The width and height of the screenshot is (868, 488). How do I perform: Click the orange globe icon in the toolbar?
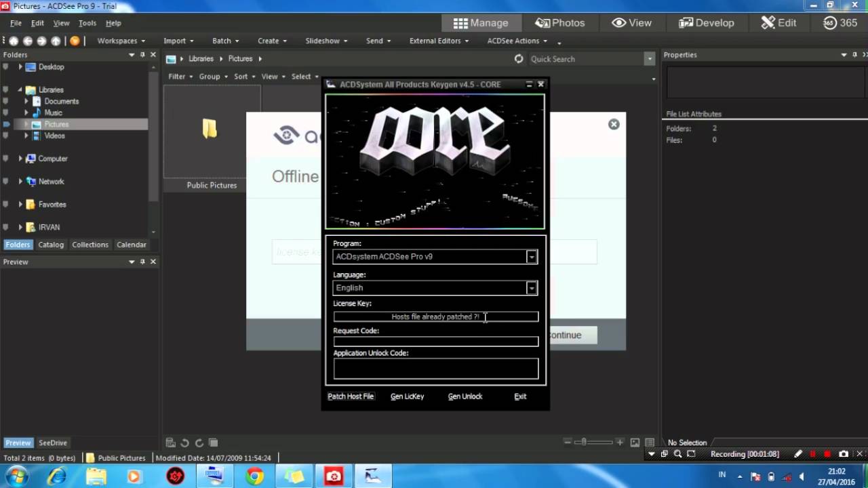[x=75, y=41]
